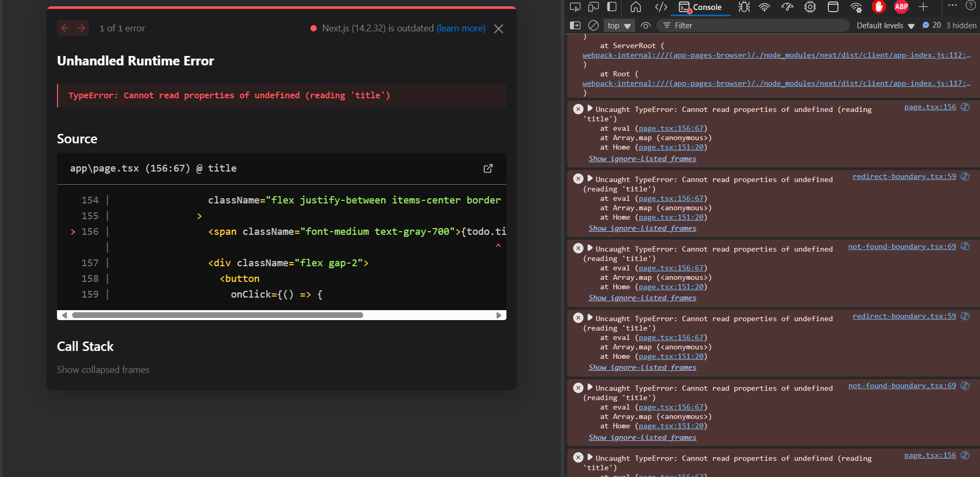Open the Performance gauge icon panel
This screenshot has width=980, height=477.
tap(787, 7)
